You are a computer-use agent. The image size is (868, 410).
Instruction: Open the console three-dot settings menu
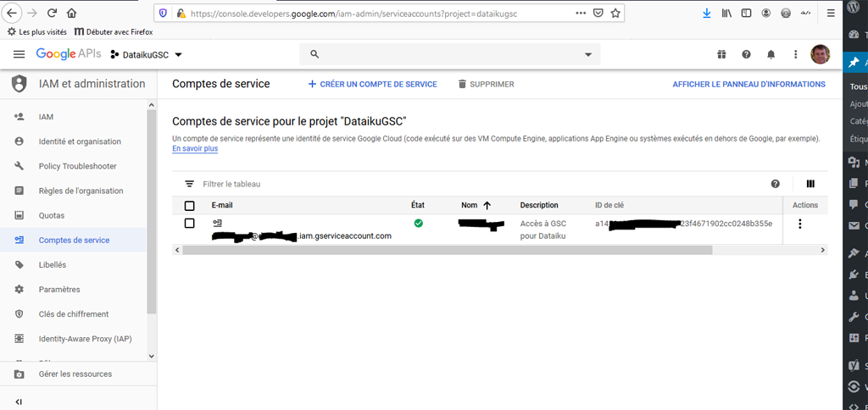(795, 54)
